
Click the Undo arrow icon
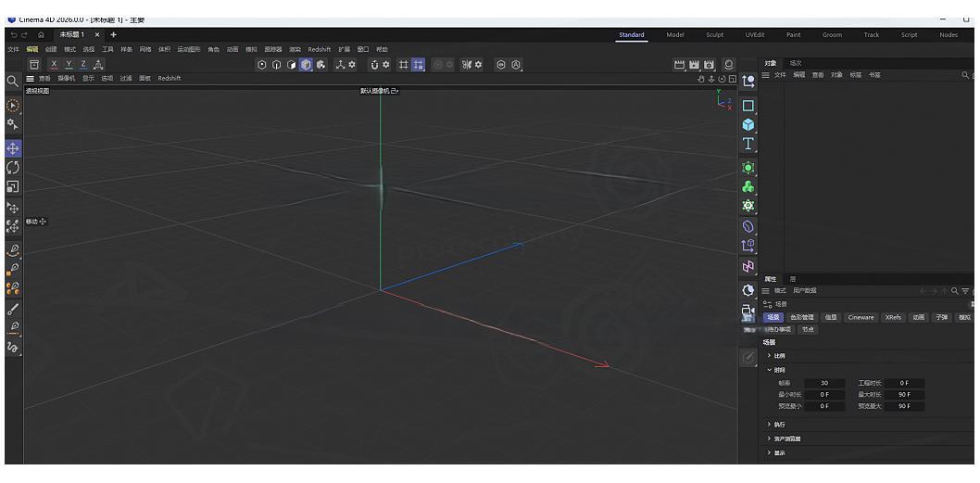[14, 35]
